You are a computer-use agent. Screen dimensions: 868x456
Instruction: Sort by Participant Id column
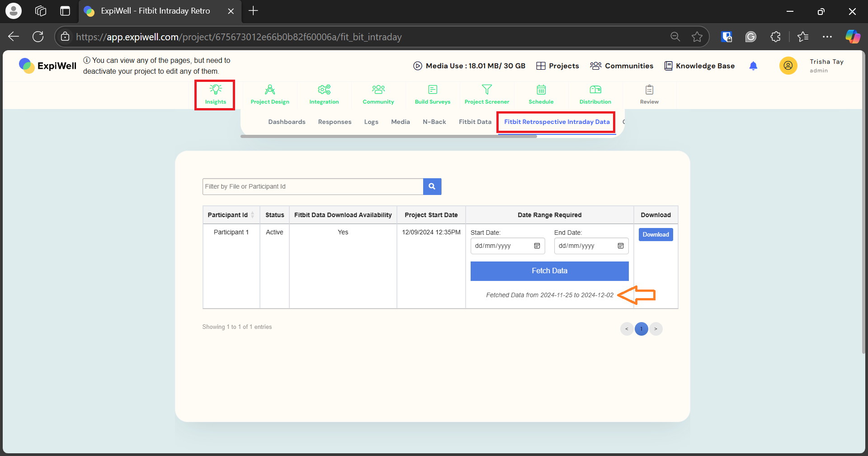pos(252,215)
